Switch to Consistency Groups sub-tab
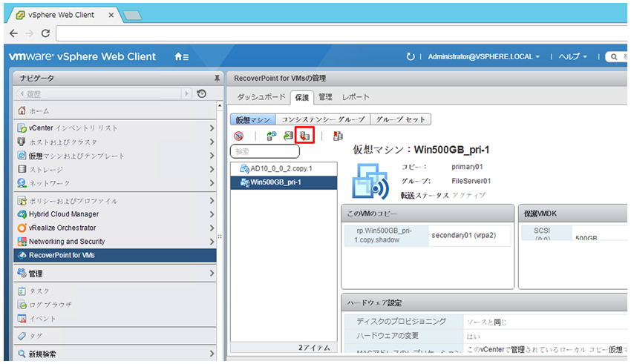Screen dimensions: 631x364 [323, 119]
